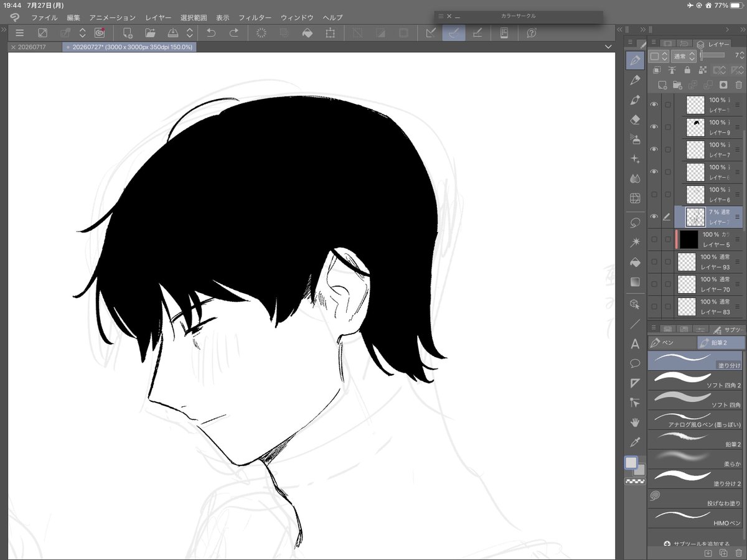
Task: Click the Fill bucket command bar icon
Action: (x=308, y=33)
